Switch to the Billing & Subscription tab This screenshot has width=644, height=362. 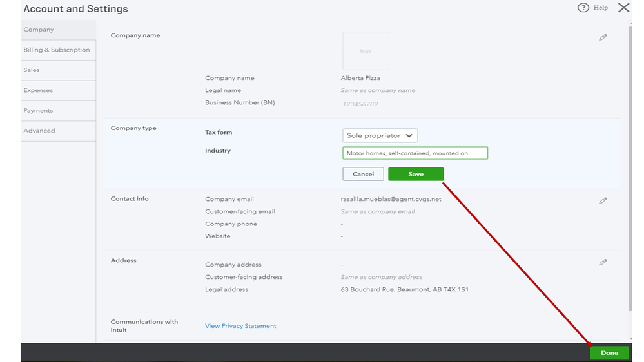pos(57,50)
